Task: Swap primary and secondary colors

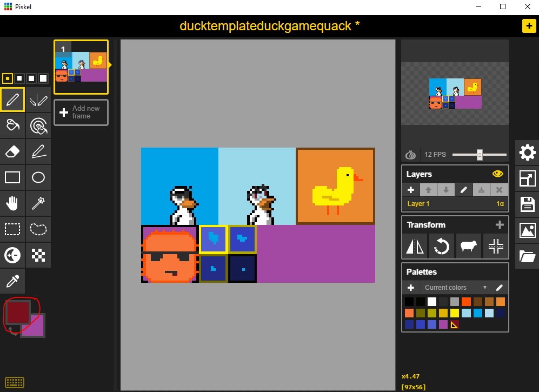Action: [12, 331]
